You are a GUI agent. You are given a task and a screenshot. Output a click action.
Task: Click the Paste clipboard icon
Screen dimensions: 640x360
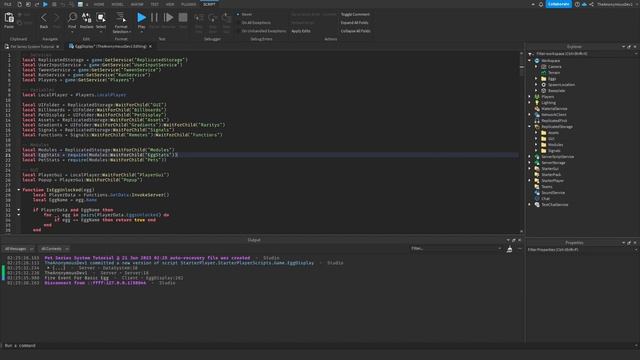[9, 18]
